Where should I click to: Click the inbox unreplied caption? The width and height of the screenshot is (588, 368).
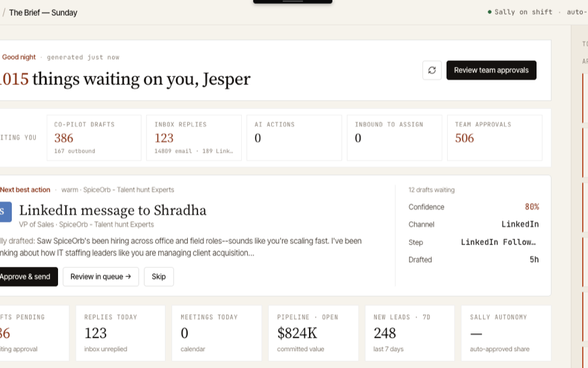click(x=106, y=349)
